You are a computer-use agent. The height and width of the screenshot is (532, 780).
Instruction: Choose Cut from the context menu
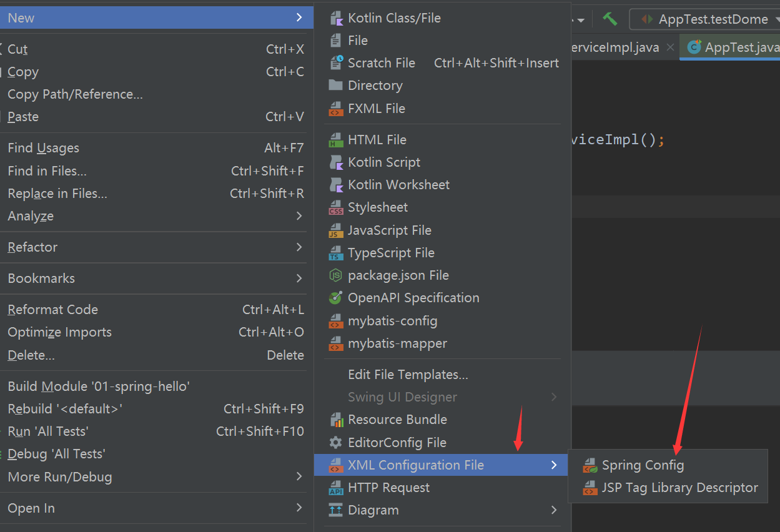157,49
